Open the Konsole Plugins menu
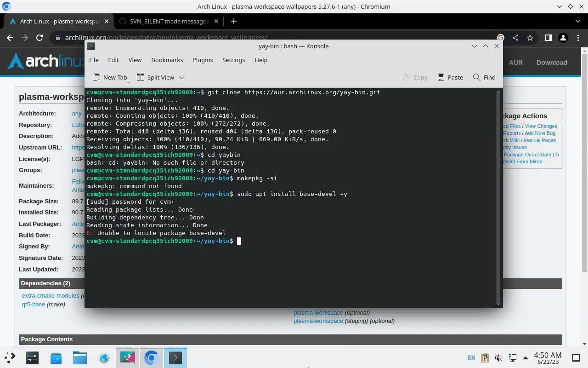This screenshot has width=588, height=368. tap(203, 60)
